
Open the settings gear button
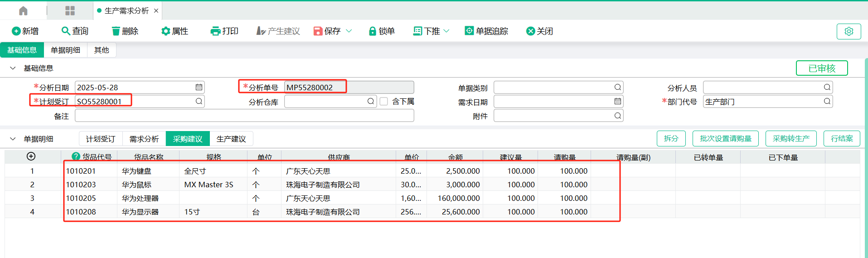[849, 31]
